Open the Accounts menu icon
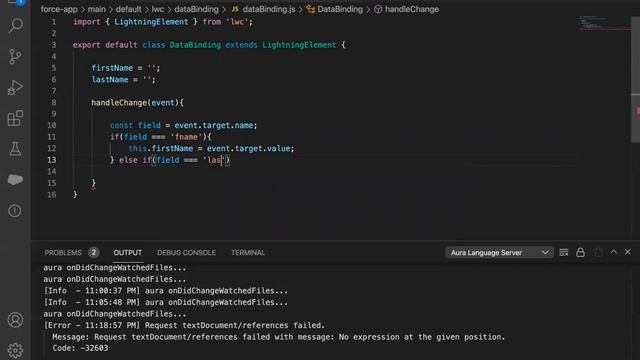The height and width of the screenshot is (360, 640). [x=15, y=320]
